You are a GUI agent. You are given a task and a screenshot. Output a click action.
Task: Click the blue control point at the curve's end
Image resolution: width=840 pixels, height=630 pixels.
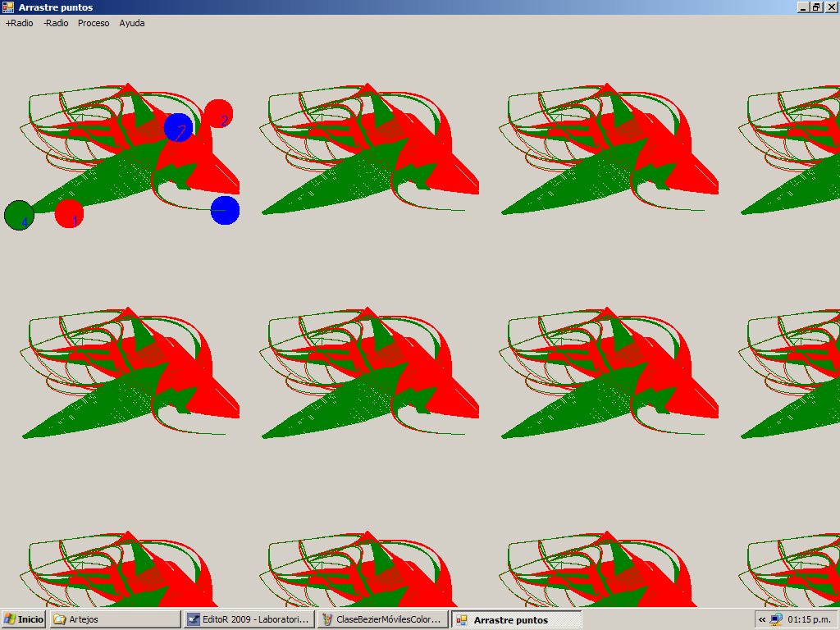(x=225, y=211)
